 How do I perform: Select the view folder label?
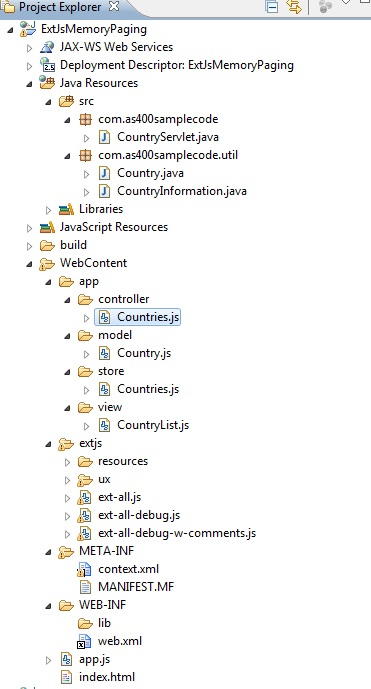[110, 407]
